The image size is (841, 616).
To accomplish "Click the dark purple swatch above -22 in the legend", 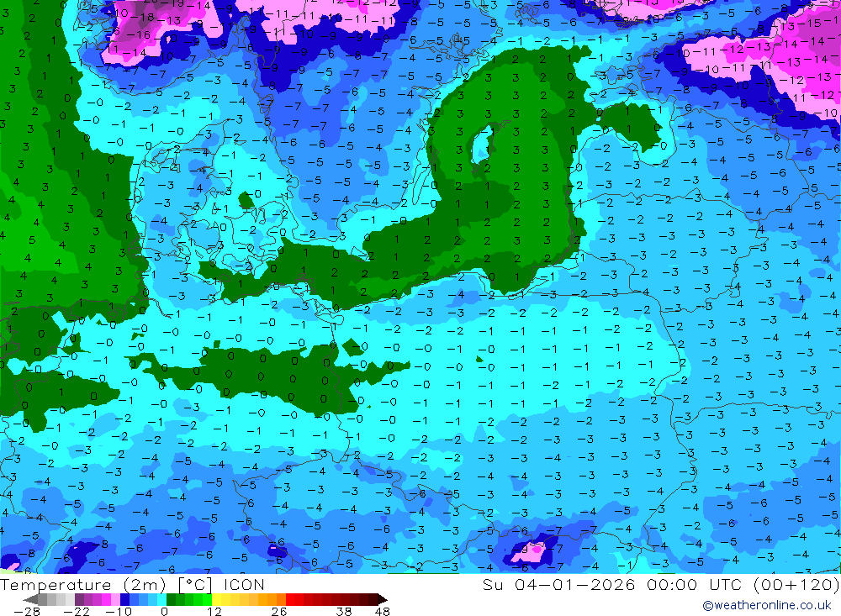I will pos(79,599).
